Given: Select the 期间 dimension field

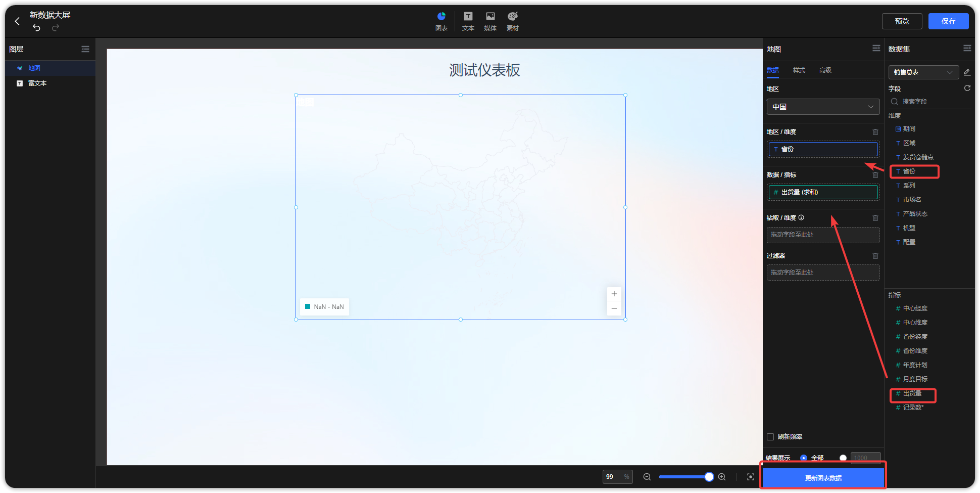Looking at the screenshot, I should coord(909,129).
